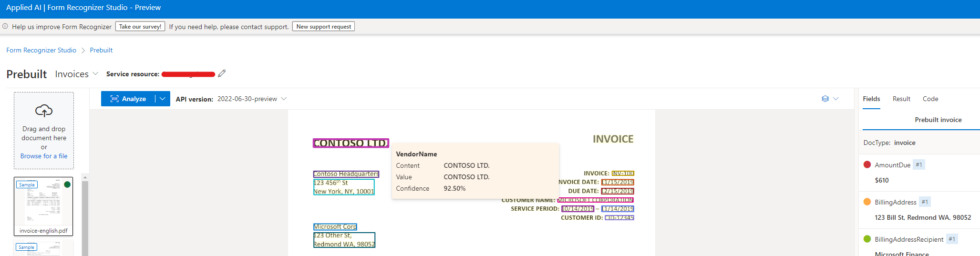Click the CID-12345 customer ID box
This screenshot has height=256, width=980.
coord(619,217)
